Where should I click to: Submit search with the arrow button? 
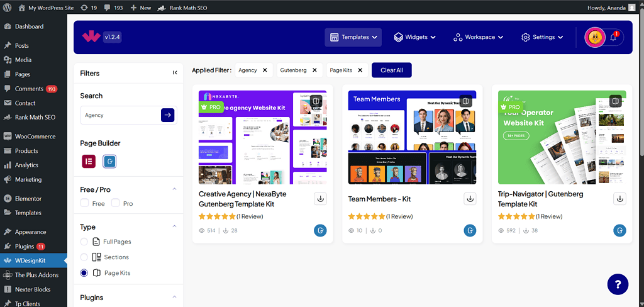pyautogui.click(x=167, y=115)
